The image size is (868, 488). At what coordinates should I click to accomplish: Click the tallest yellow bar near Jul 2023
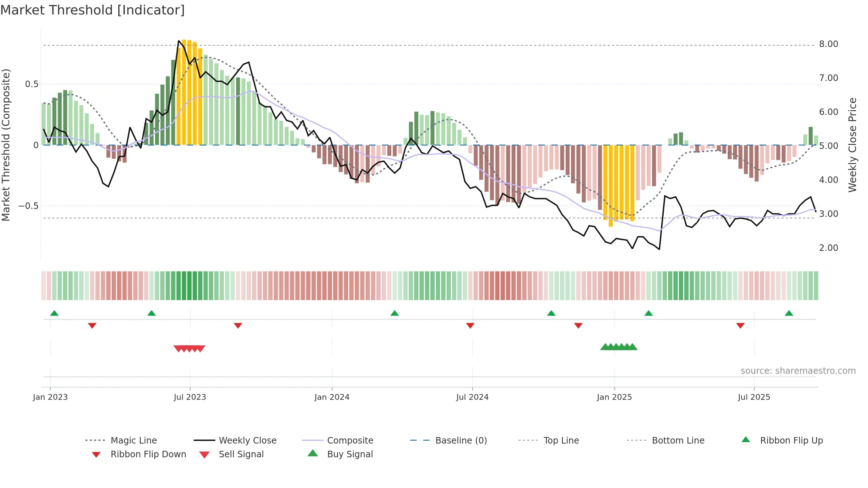tap(184, 92)
